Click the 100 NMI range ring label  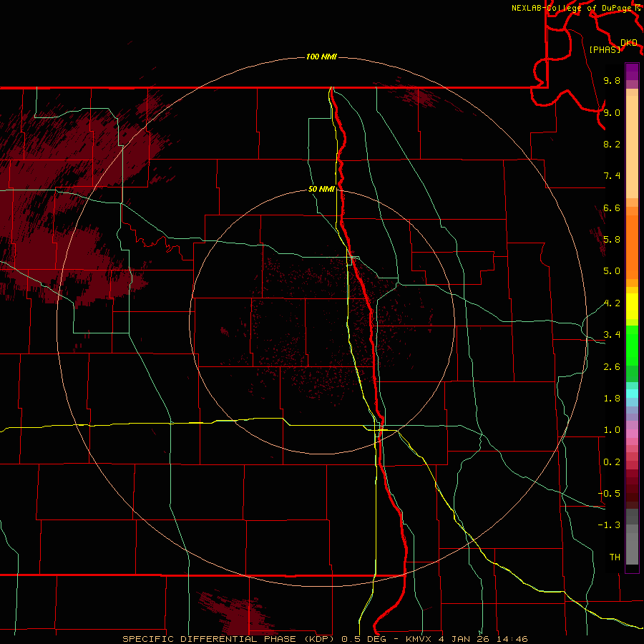(321, 57)
